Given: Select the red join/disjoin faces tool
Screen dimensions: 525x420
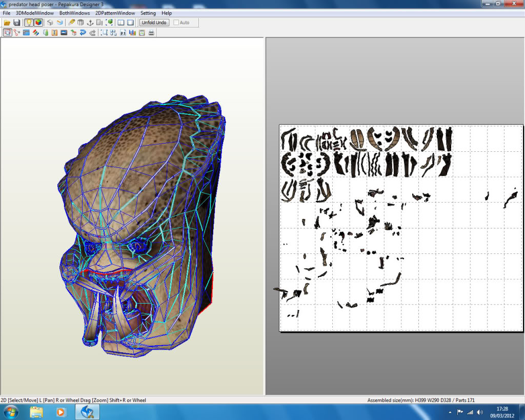Looking at the screenshot, I should (x=17, y=32).
